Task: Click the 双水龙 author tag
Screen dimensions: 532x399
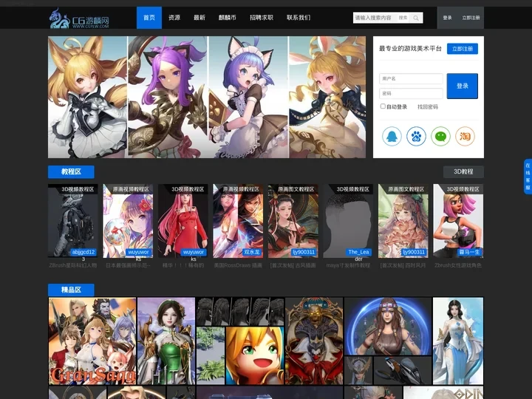Action: 252,252
